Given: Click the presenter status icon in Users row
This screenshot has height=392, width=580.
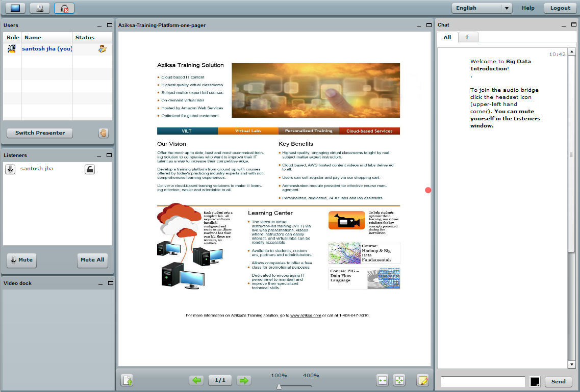Looking at the screenshot, I should (x=103, y=49).
